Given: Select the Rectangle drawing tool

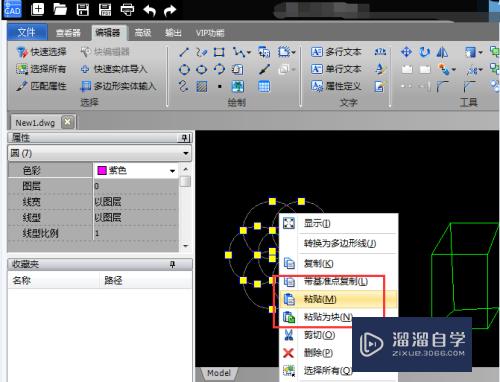Looking at the screenshot, I should tap(219, 52).
